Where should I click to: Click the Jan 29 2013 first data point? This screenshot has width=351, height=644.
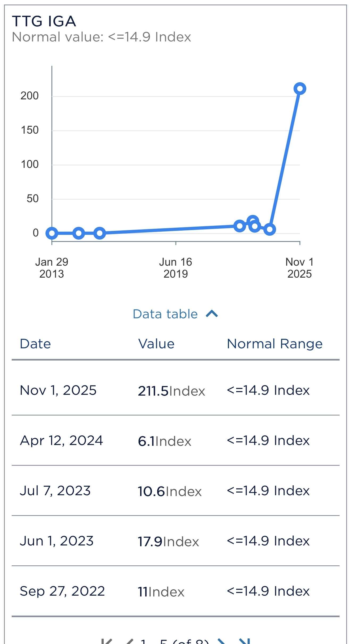[x=52, y=233]
